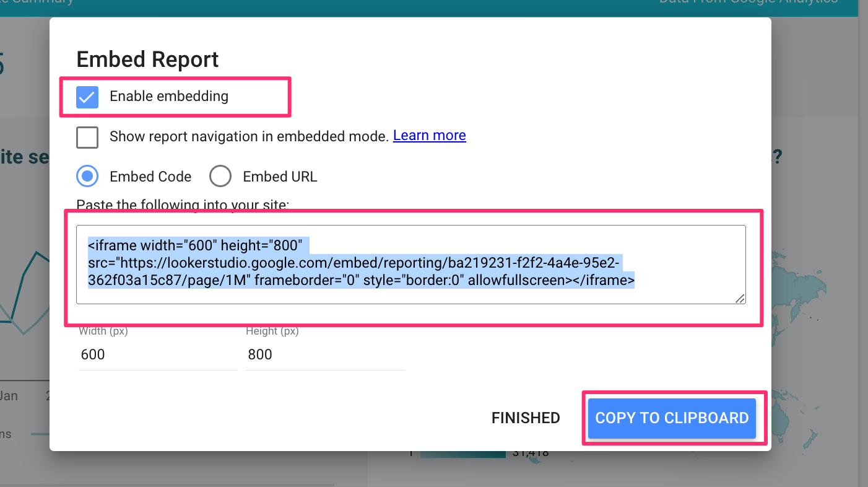Focus the Width (px) input field
The width and height of the screenshot is (868, 487).
(157, 355)
